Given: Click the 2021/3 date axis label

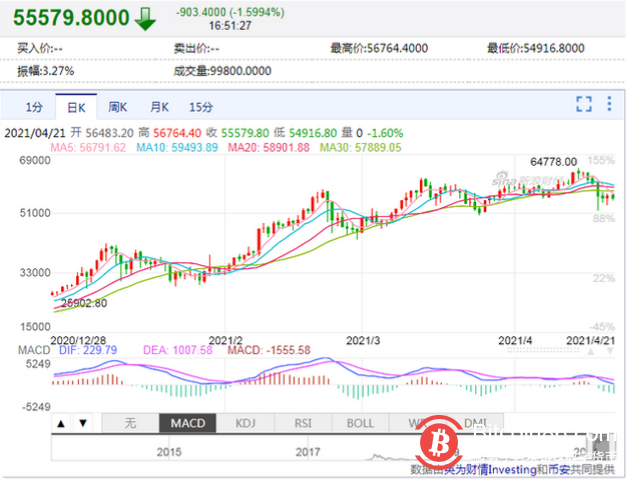Looking at the screenshot, I should (x=363, y=341).
